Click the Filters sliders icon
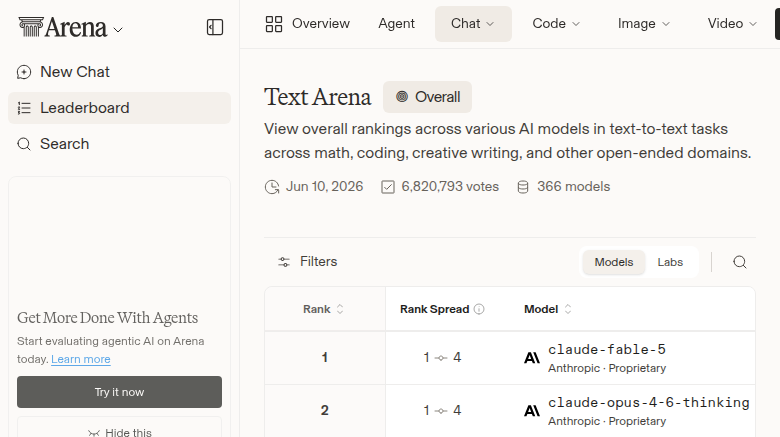Viewport: 780px width, 437px height. tap(284, 262)
